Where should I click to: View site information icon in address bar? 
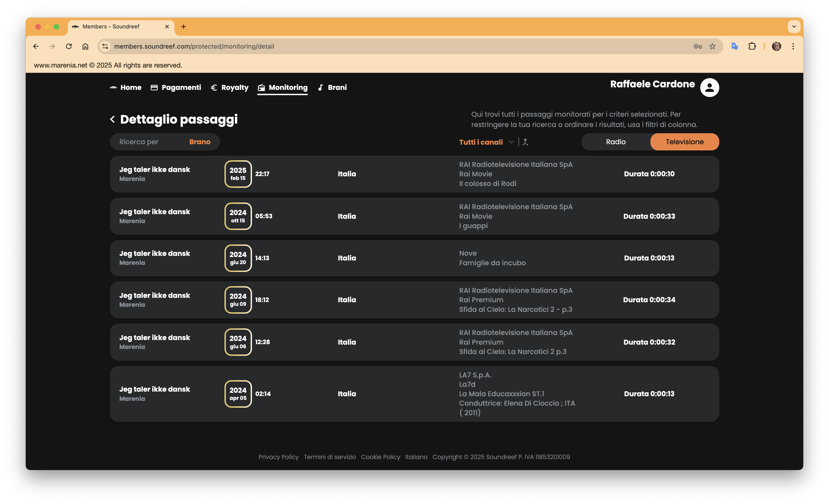coord(105,46)
